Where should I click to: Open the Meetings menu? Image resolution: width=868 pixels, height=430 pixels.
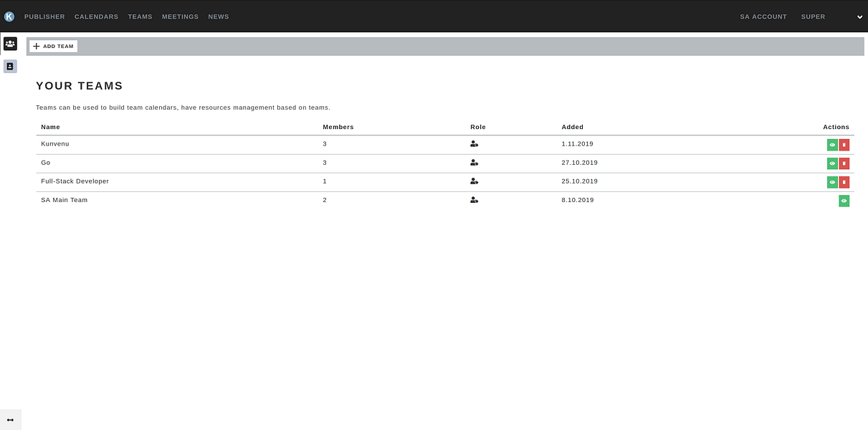(181, 16)
